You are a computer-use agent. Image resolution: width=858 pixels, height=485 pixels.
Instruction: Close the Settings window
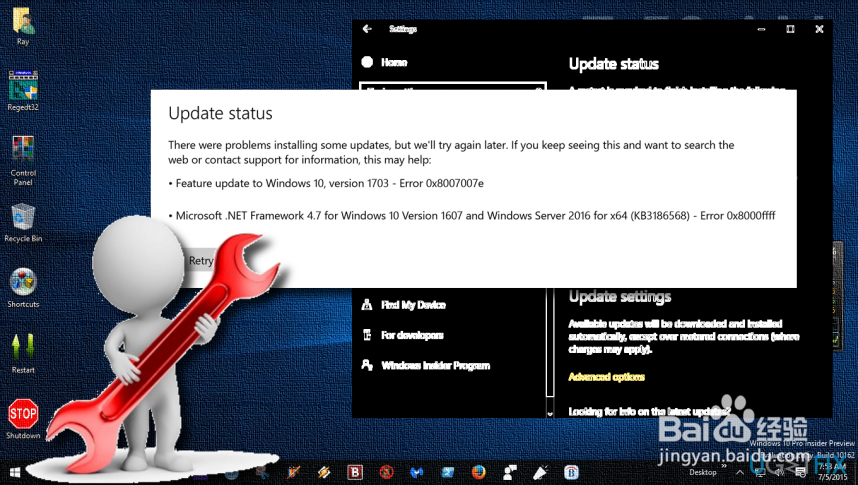point(819,29)
